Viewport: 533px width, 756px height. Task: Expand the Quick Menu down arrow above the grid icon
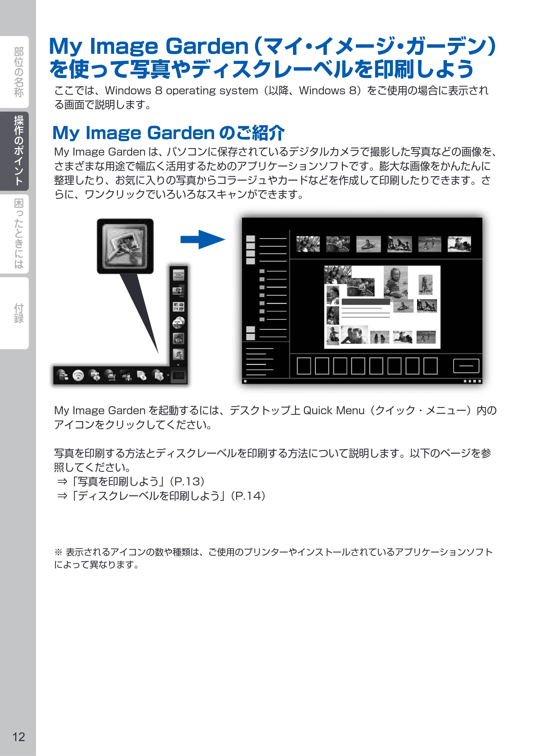pyautogui.click(x=179, y=365)
